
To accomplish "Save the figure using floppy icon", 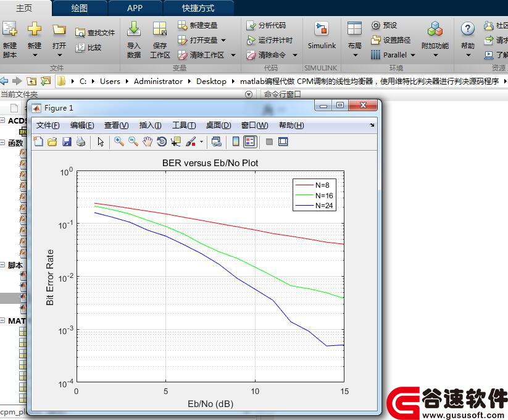I will coord(67,141).
